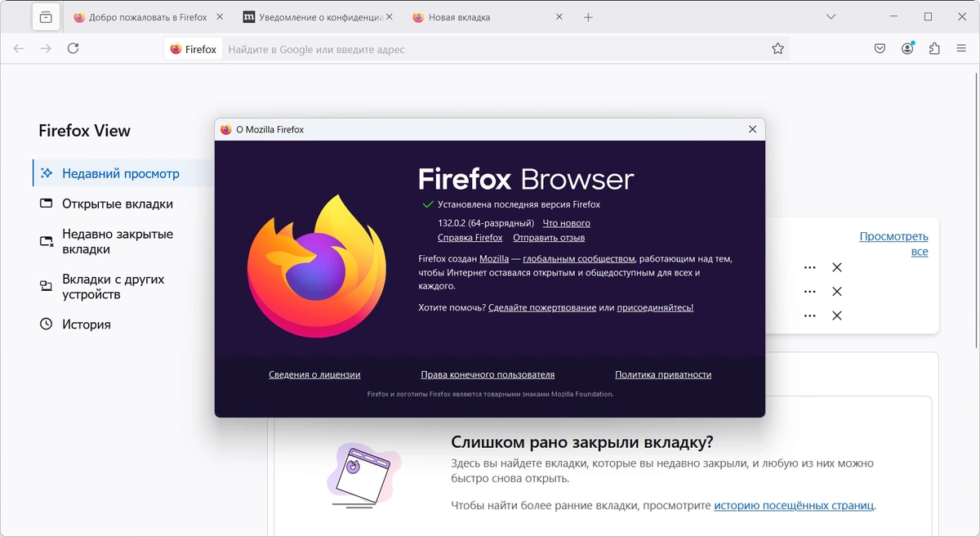Switch to 'Новая вкладка' tab
Screen dimensions: 980x537
(x=488, y=17)
